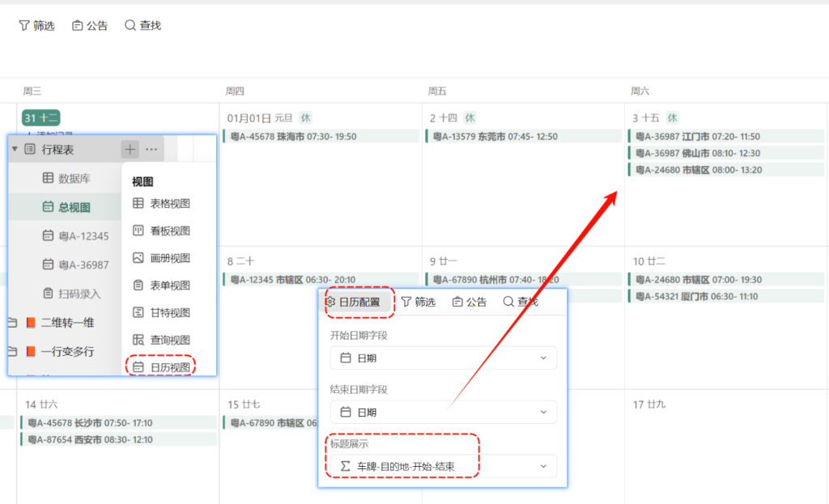Choose 查询视图 from view menu
Screen dimensions: 829x504
[x=161, y=340]
